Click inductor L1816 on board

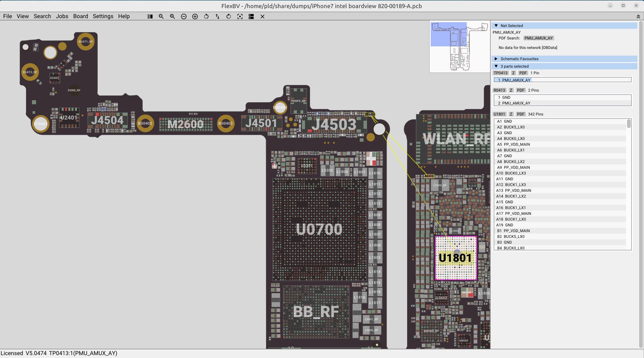click(x=359, y=297)
